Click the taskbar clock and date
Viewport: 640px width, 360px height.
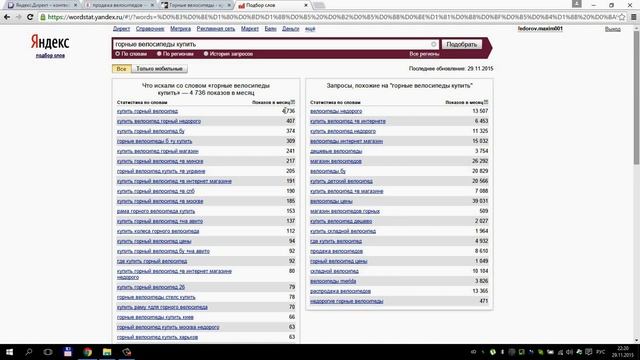(623, 352)
